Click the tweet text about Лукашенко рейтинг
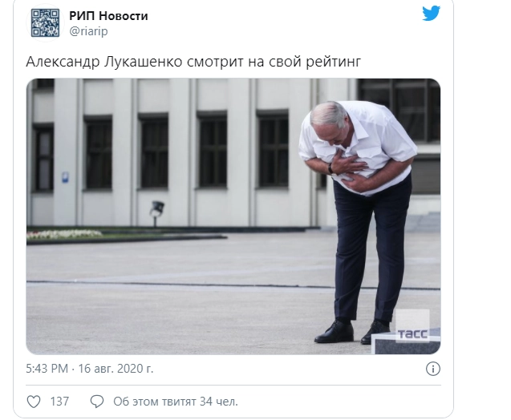Image resolution: width=511 pixels, height=420 pixels. coord(193,62)
